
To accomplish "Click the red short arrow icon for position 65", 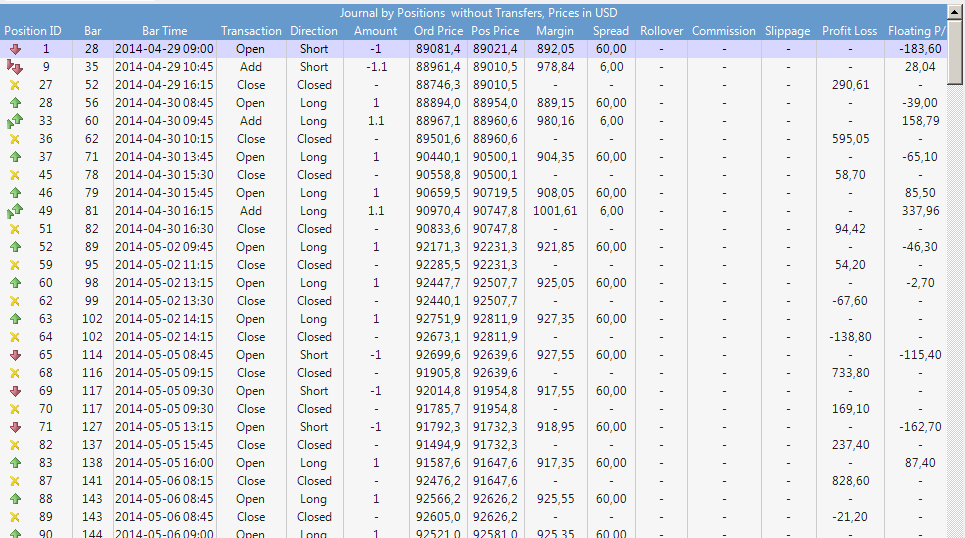I will 15,355.
